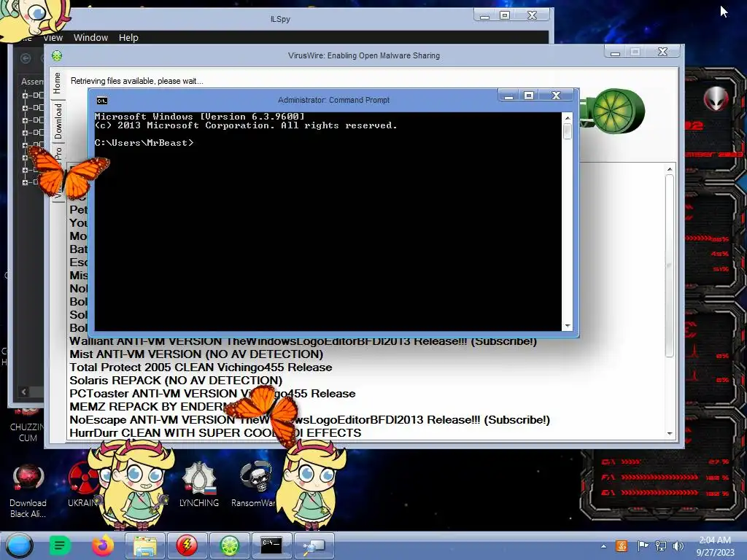This screenshot has width=747, height=560.
Task: Click the VirusWire file list scrollbar thumb
Action: [670, 265]
